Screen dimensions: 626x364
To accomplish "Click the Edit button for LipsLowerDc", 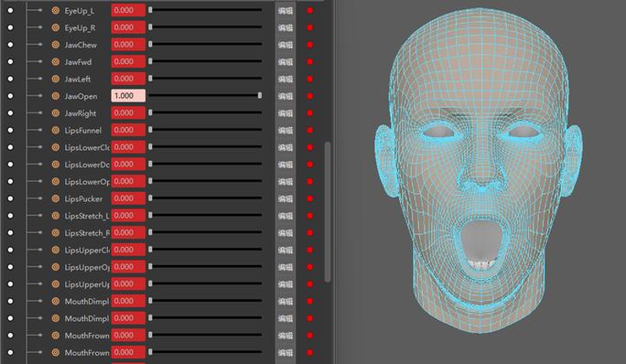I will click(285, 165).
